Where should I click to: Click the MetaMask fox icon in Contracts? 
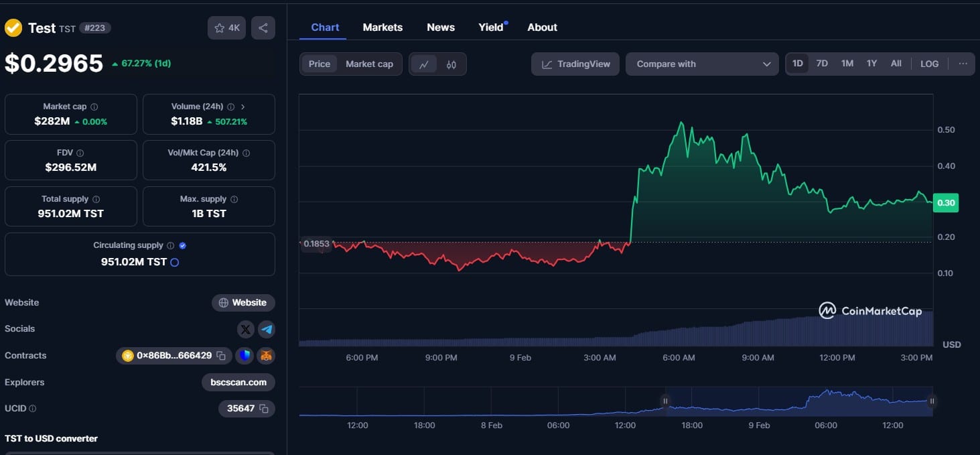[x=267, y=356]
